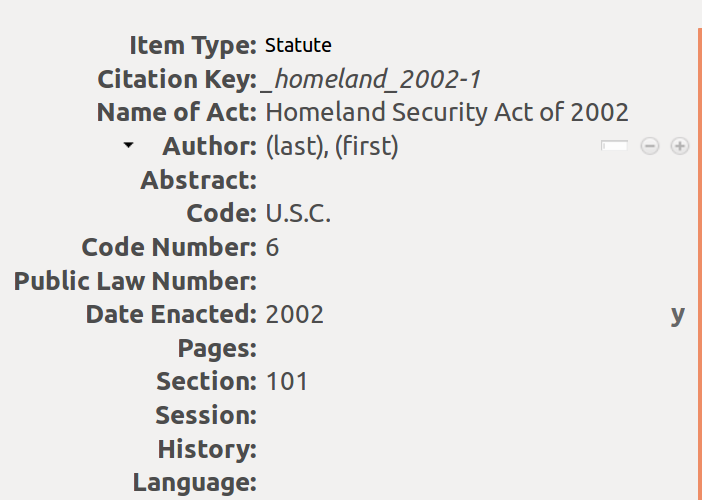
Task: Click the add author plus icon
Action: (x=680, y=147)
